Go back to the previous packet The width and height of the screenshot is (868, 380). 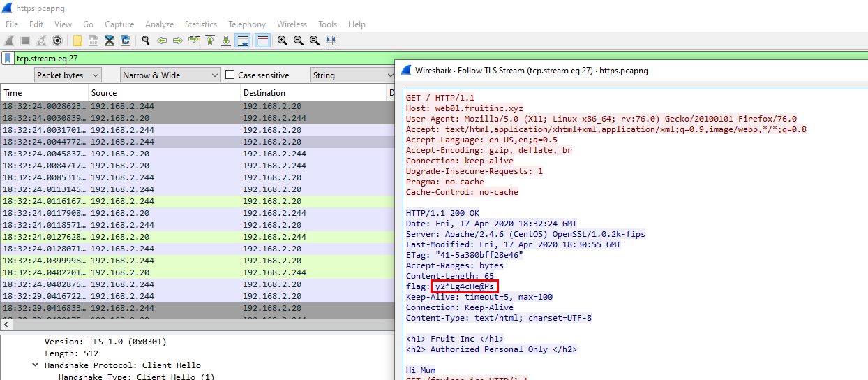pos(162,41)
